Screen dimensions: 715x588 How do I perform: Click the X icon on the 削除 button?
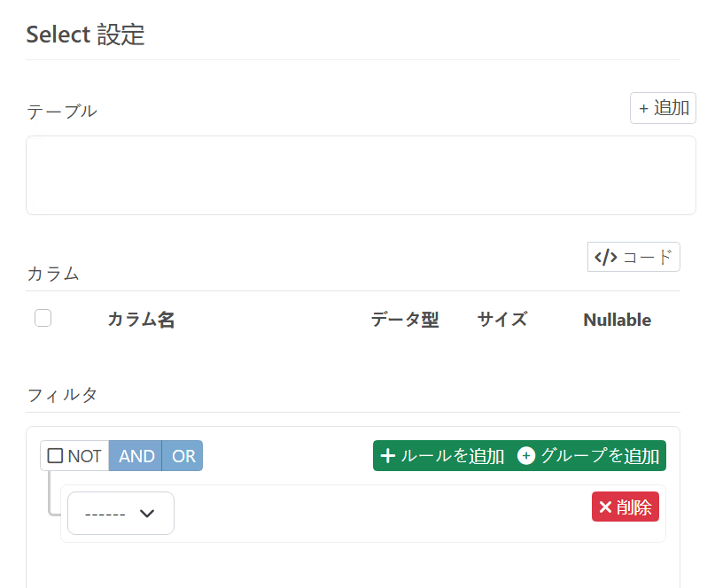pyautogui.click(x=606, y=507)
